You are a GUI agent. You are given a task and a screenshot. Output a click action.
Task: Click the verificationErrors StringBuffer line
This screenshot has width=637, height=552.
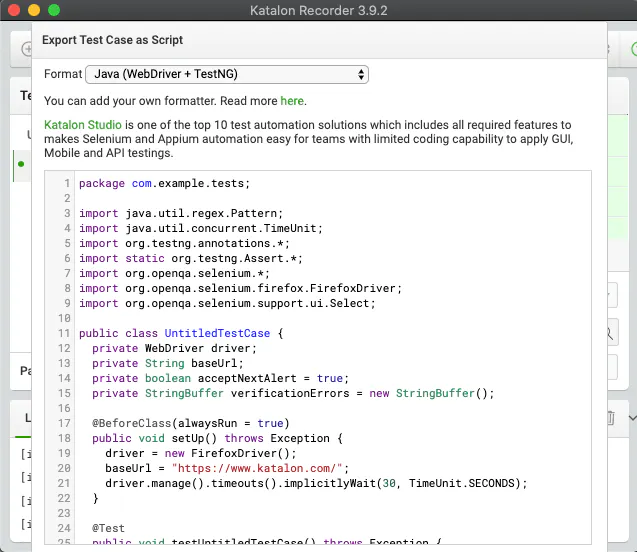pos(293,394)
